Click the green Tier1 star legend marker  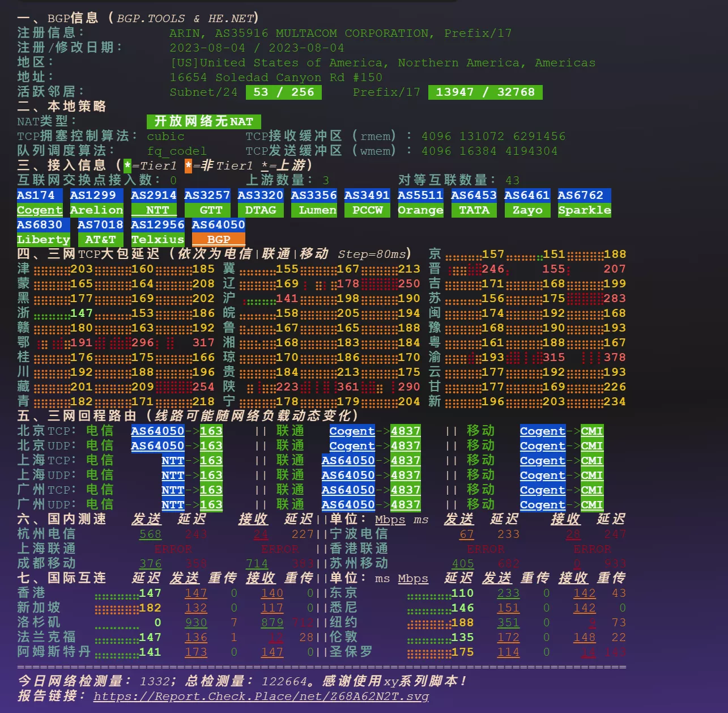pyautogui.click(x=127, y=166)
